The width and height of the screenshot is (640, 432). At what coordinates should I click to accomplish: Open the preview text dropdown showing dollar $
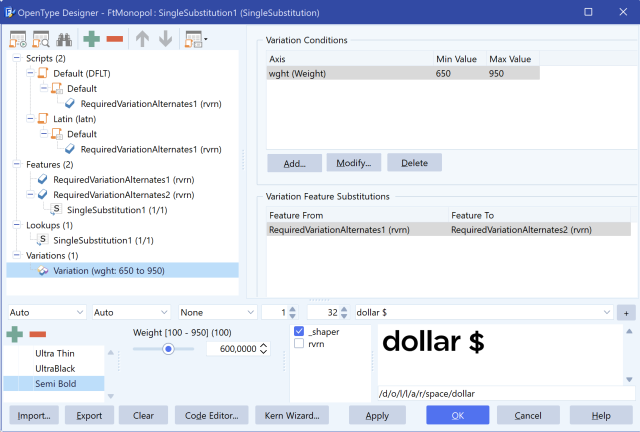tap(606, 312)
